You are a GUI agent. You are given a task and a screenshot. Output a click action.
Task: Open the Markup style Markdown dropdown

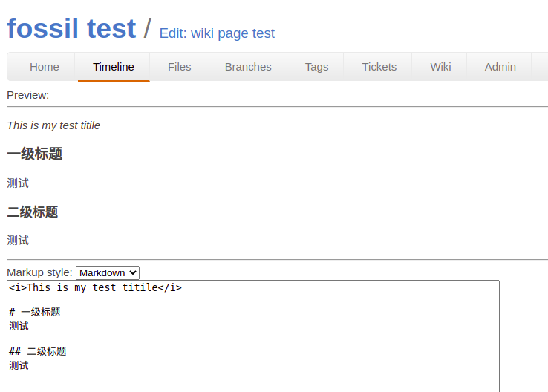[x=108, y=273]
